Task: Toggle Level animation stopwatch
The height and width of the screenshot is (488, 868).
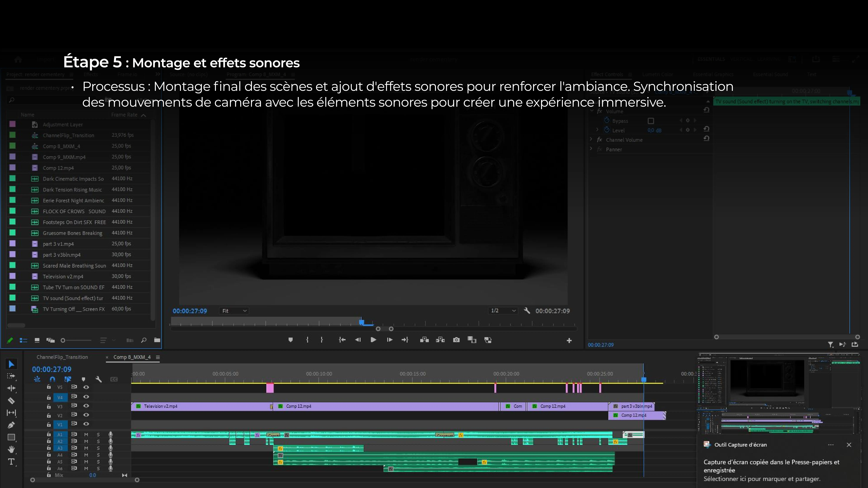Action: [x=607, y=130]
